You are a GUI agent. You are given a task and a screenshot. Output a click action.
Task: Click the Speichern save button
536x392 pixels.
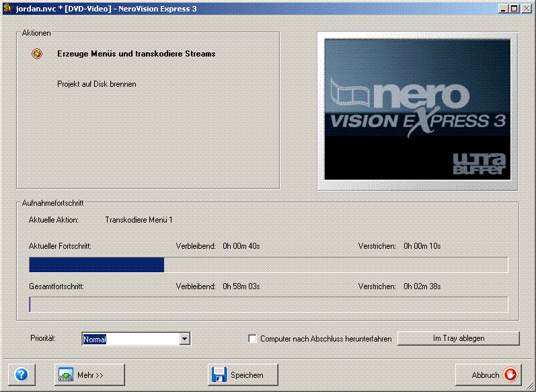[243, 375]
